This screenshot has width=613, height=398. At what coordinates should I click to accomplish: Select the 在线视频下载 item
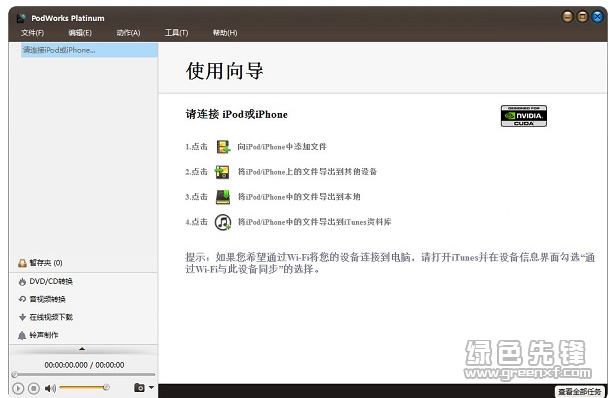(x=45, y=317)
